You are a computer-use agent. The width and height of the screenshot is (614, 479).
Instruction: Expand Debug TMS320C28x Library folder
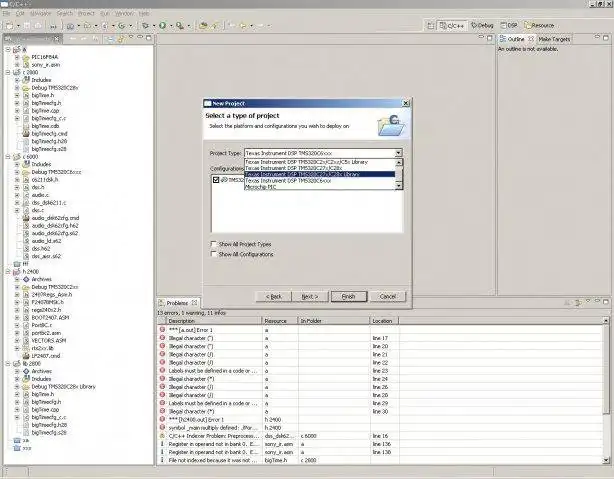point(17,387)
